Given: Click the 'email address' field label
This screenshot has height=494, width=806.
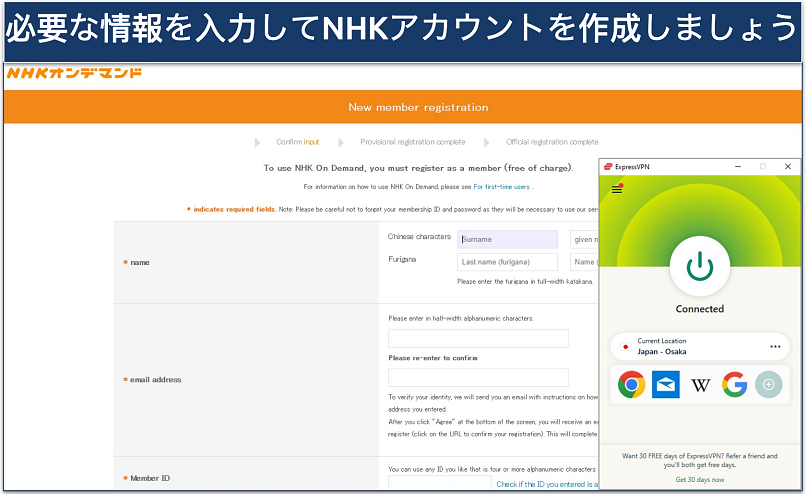Looking at the screenshot, I should (x=155, y=380).
